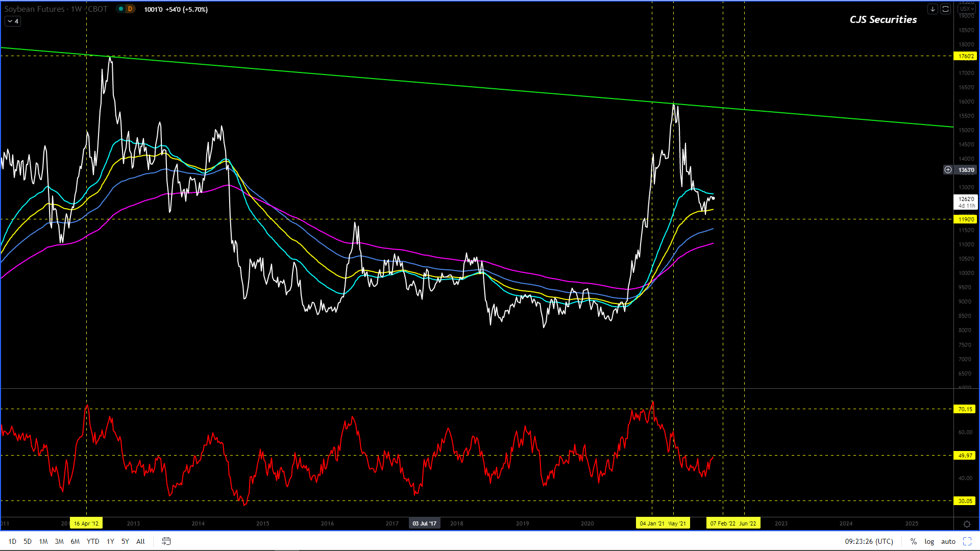Click the go to date calendar icon
Viewport: 980px width, 551px height.
click(x=166, y=541)
